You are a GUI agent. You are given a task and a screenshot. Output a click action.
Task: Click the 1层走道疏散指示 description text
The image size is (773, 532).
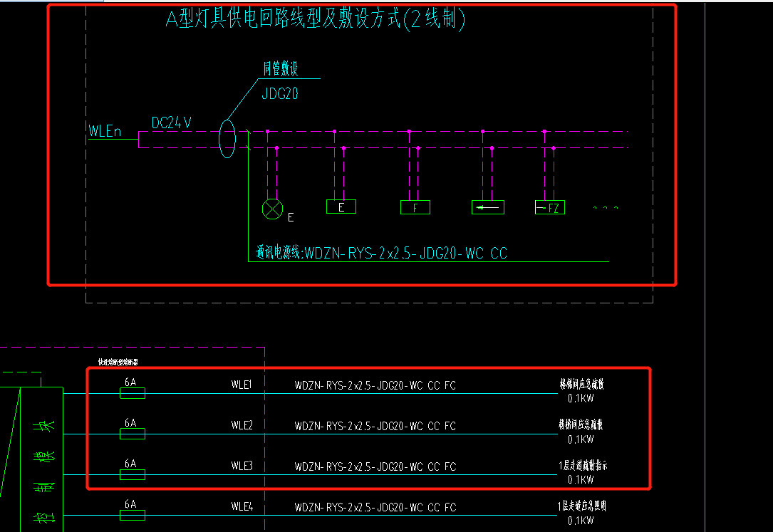point(583,465)
